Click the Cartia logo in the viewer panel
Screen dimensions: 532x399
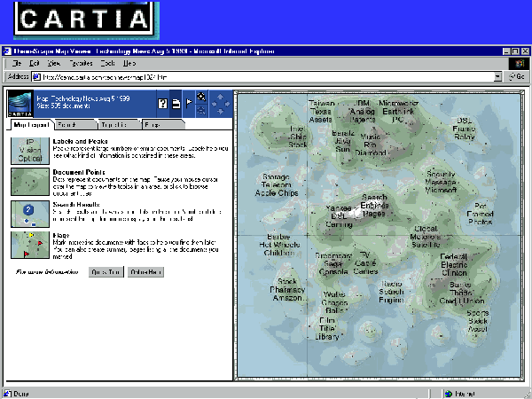20,104
